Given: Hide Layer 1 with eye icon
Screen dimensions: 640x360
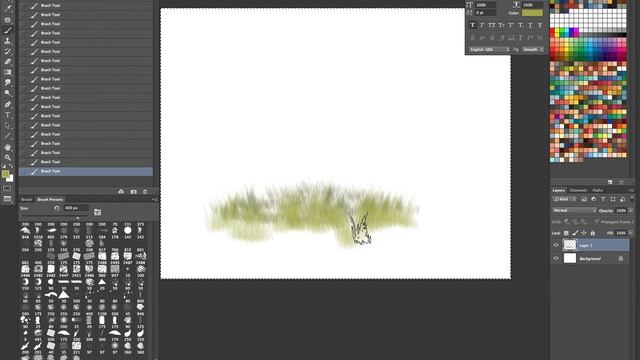Looking at the screenshot, I should click(x=556, y=245).
